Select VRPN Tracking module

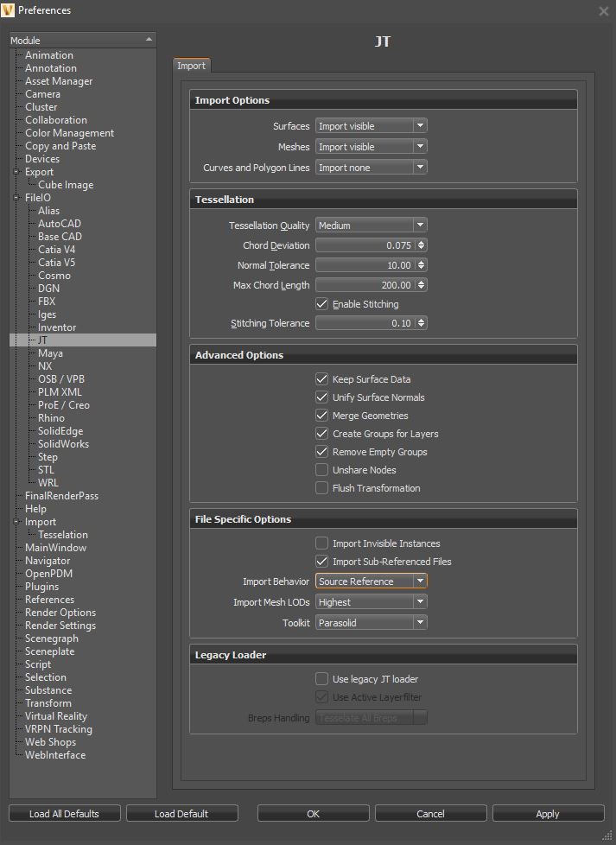(58, 729)
